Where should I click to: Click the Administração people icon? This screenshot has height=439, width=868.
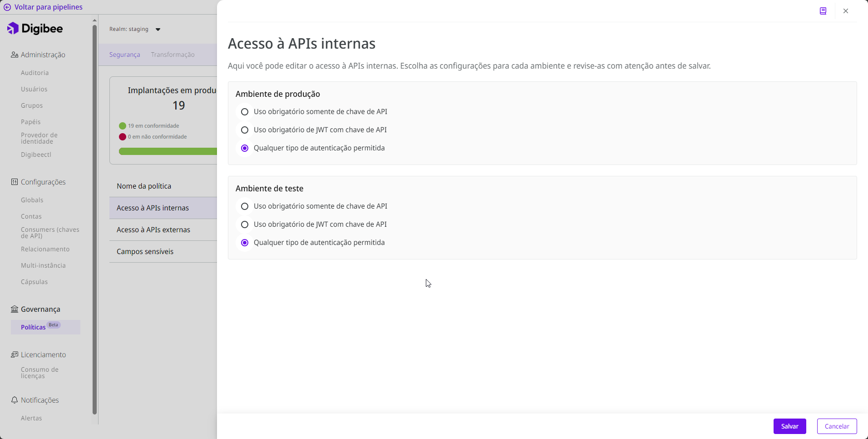[x=15, y=55]
